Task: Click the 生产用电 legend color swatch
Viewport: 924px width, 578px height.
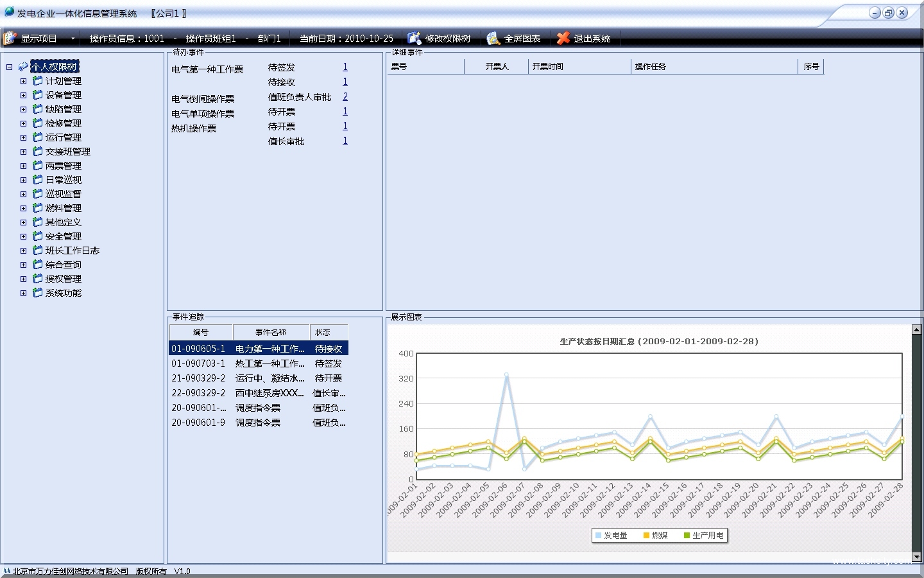Action: pyautogui.click(x=687, y=535)
